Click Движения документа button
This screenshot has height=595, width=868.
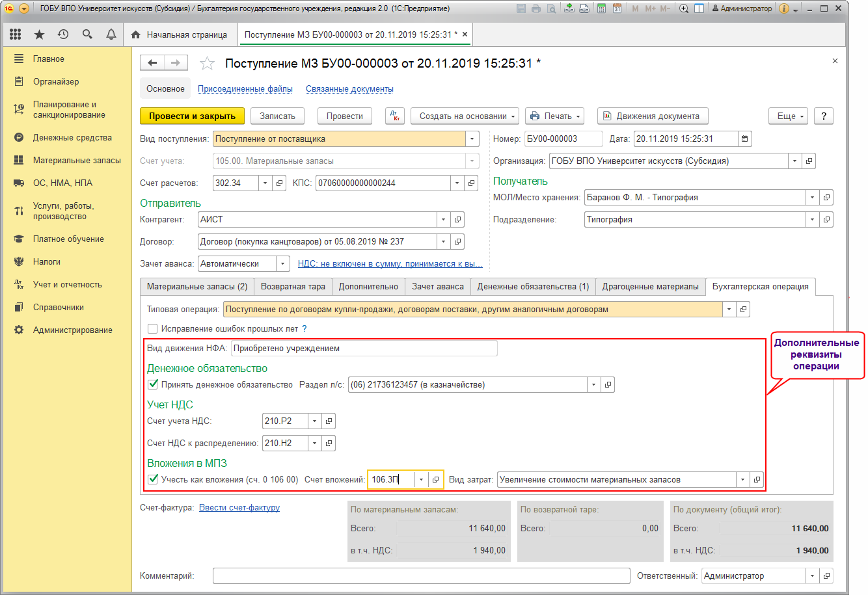pos(653,116)
